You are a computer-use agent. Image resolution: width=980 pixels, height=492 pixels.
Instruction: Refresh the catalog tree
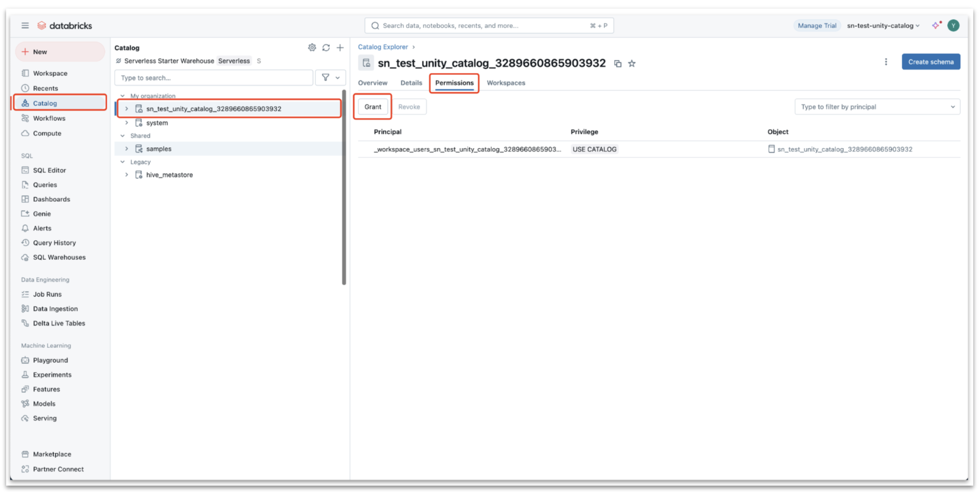coord(326,47)
